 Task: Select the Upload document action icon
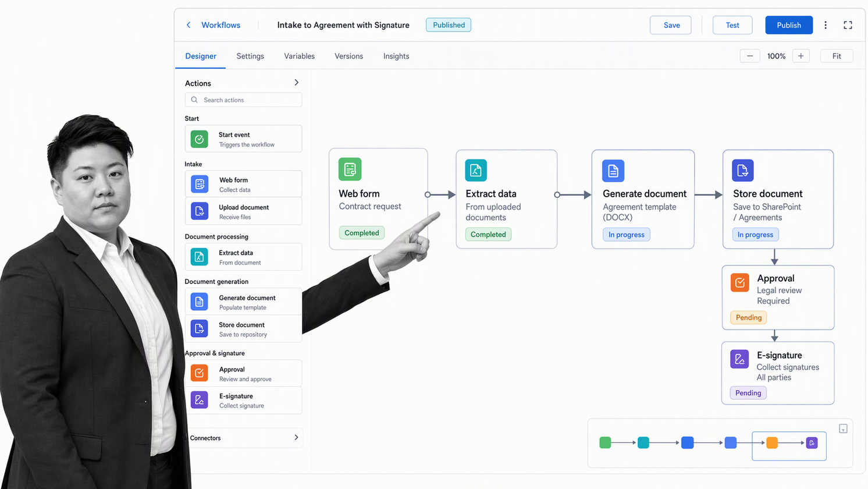[200, 211]
